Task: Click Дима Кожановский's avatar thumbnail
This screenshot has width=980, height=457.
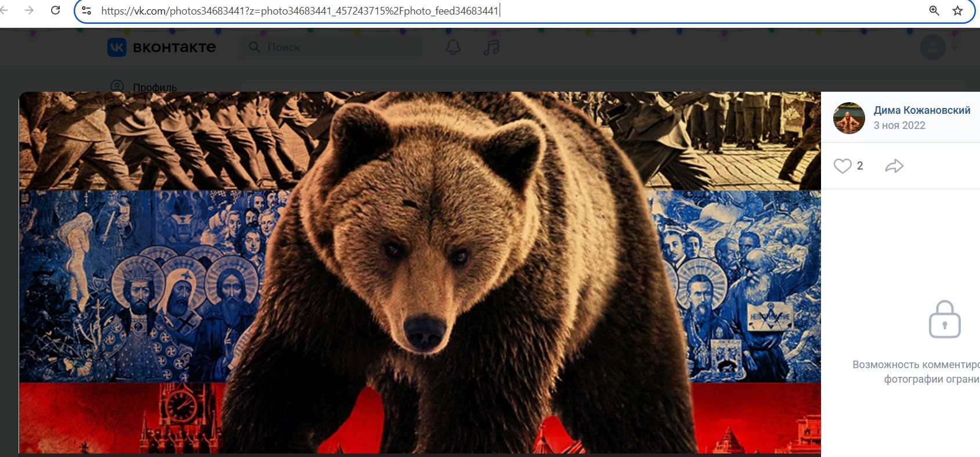Action: (x=849, y=118)
